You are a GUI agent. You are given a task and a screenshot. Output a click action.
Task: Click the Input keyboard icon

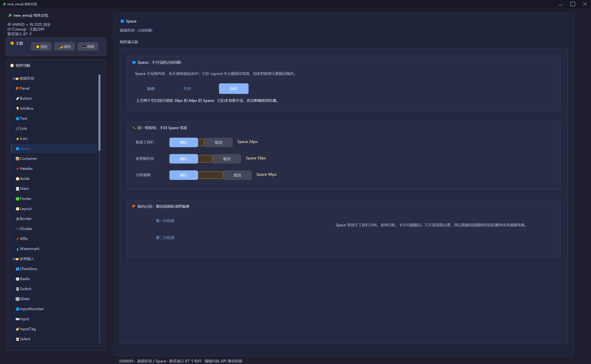[x=17, y=319]
